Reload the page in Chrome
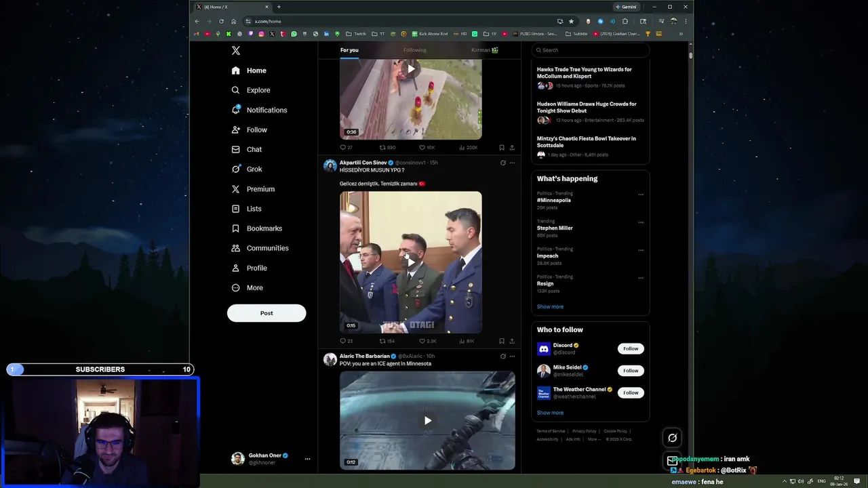 tap(221, 21)
